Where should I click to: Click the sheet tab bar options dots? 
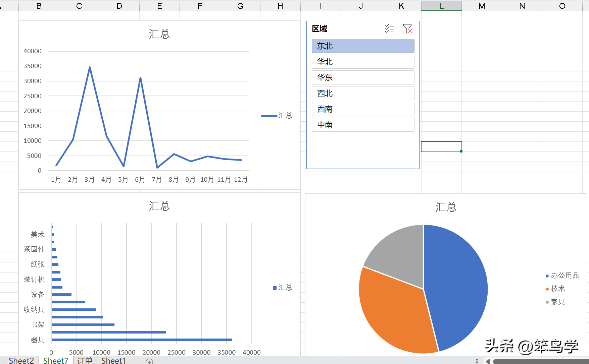[x=477, y=361]
